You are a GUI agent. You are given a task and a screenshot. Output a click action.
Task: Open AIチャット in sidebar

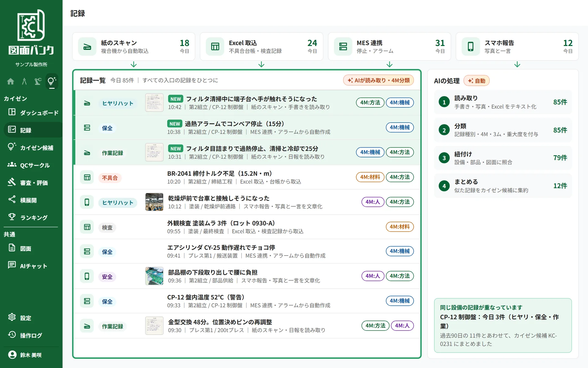[x=33, y=266]
